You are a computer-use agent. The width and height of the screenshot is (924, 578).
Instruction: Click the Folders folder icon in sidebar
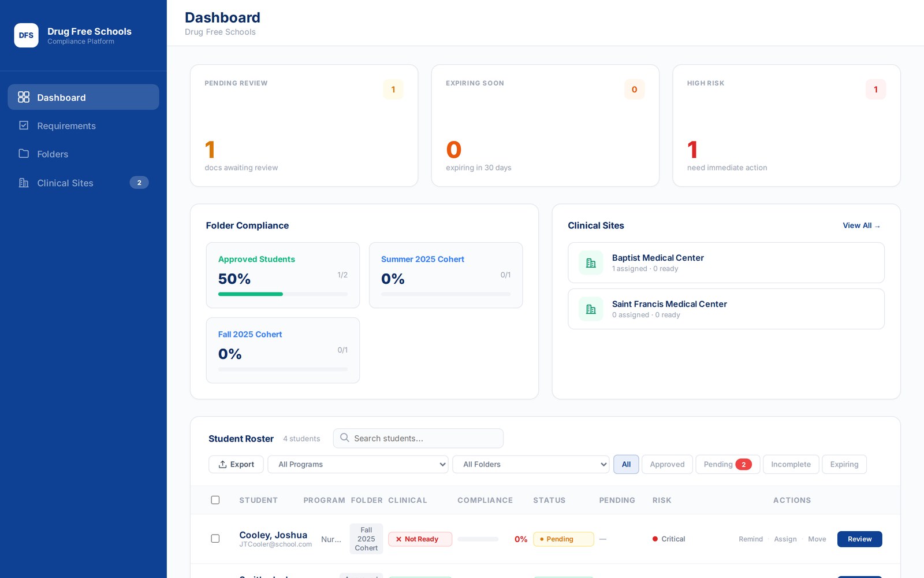24,154
